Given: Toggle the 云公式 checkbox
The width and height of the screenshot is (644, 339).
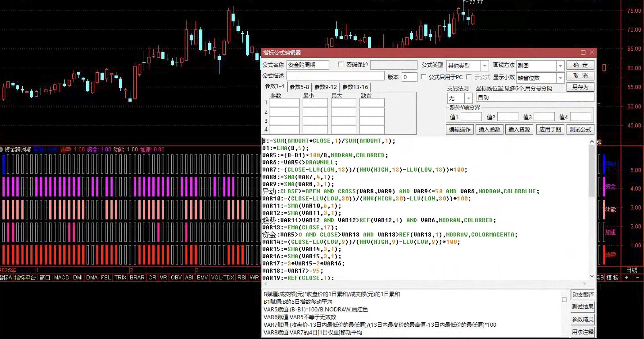Looking at the screenshot, I should pos(469,77).
